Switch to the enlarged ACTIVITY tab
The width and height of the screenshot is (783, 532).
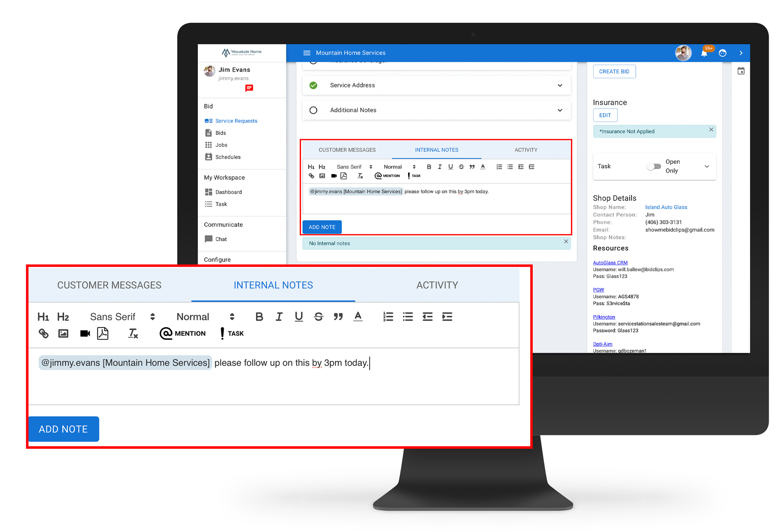(437, 285)
